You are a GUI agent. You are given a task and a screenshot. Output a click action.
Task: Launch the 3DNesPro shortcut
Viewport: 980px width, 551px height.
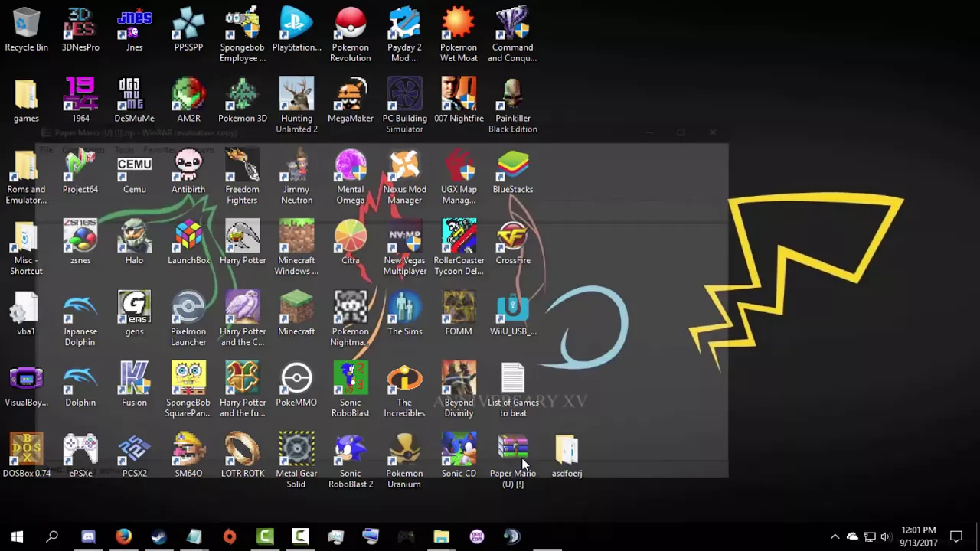(80, 30)
